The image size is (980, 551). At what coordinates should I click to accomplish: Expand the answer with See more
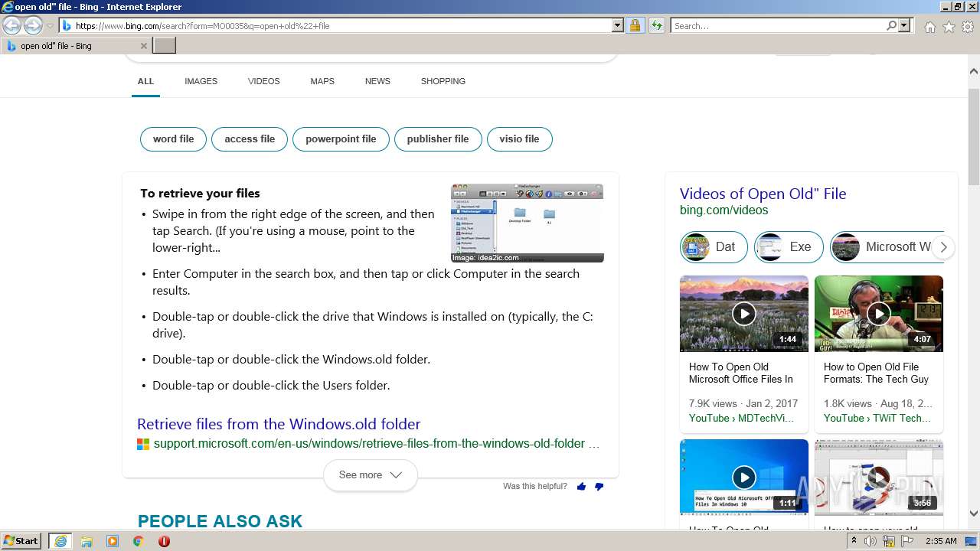(370, 475)
